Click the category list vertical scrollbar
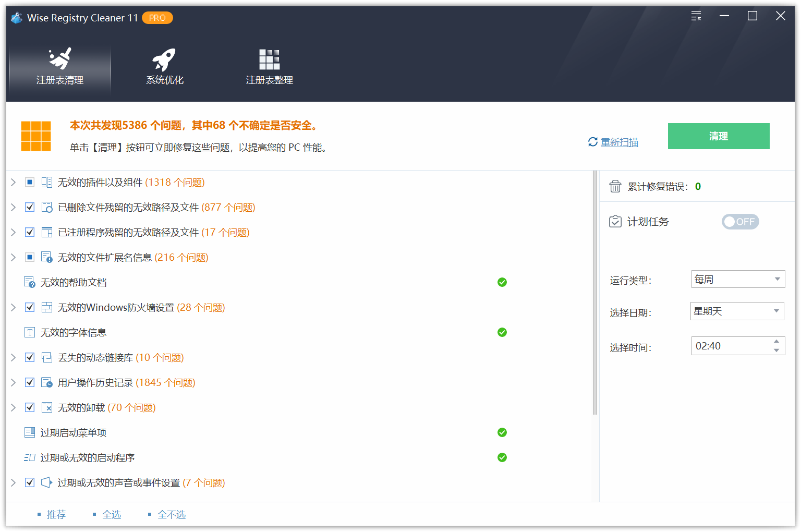 (x=595, y=293)
